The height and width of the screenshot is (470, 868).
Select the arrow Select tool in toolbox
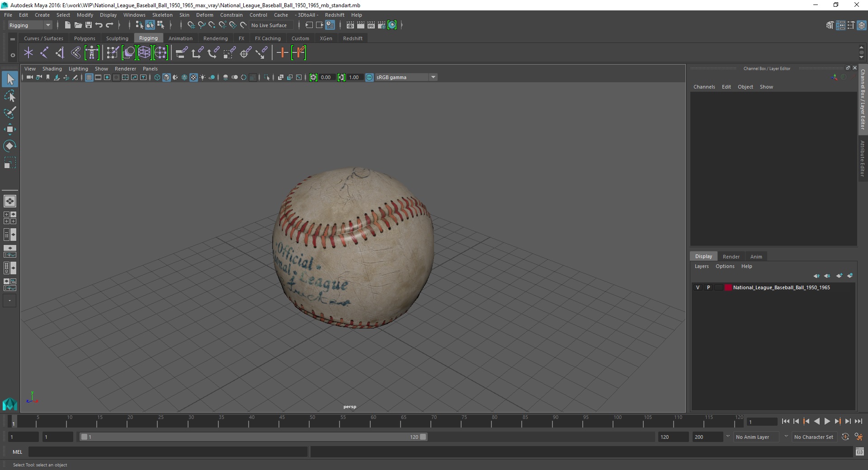[x=10, y=80]
